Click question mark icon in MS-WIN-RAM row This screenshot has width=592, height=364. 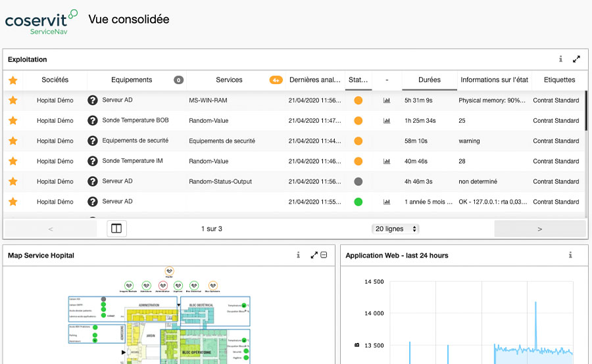point(93,100)
